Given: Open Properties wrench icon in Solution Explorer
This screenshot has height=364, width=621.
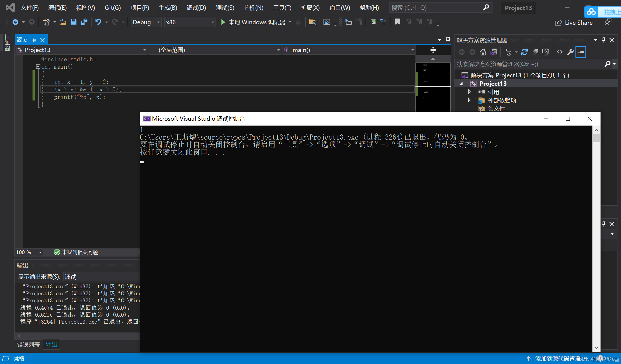Looking at the screenshot, I should coord(570,52).
